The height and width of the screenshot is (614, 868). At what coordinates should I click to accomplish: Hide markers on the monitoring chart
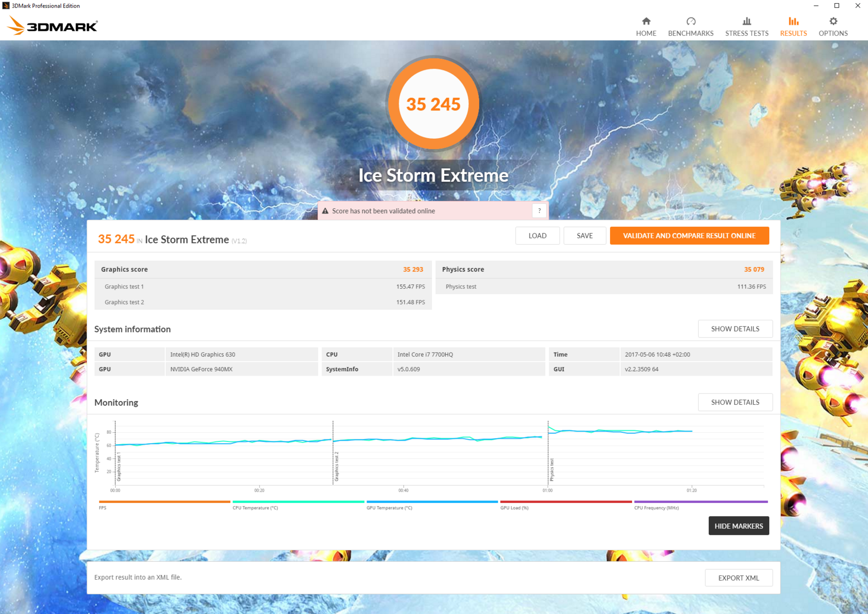[739, 526]
